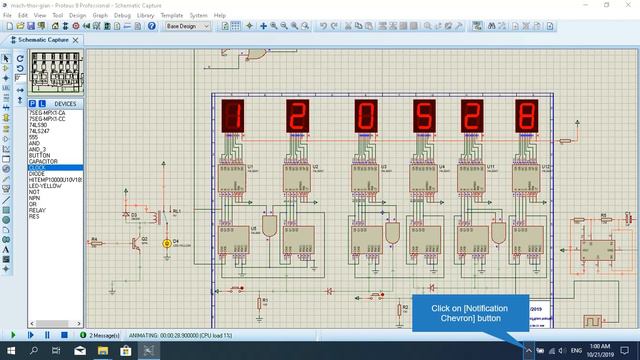
Task: Select the Graph Mode tool
Action: [x=6, y=149]
